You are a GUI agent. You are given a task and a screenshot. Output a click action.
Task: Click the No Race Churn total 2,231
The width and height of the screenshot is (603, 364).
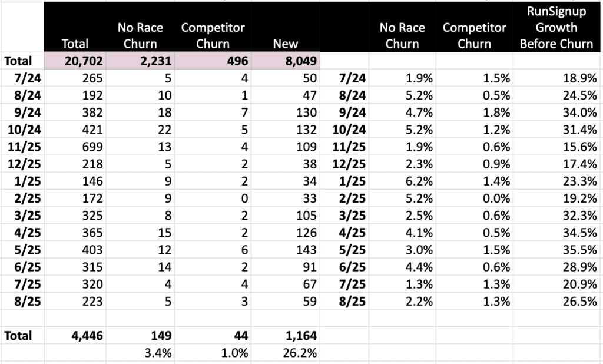[x=140, y=61]
